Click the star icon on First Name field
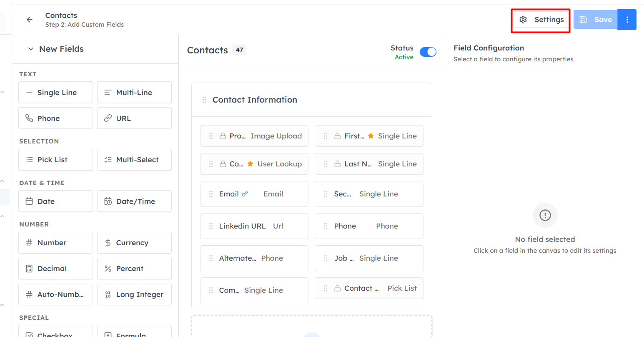The image size is (644, 337). (371, 136)
